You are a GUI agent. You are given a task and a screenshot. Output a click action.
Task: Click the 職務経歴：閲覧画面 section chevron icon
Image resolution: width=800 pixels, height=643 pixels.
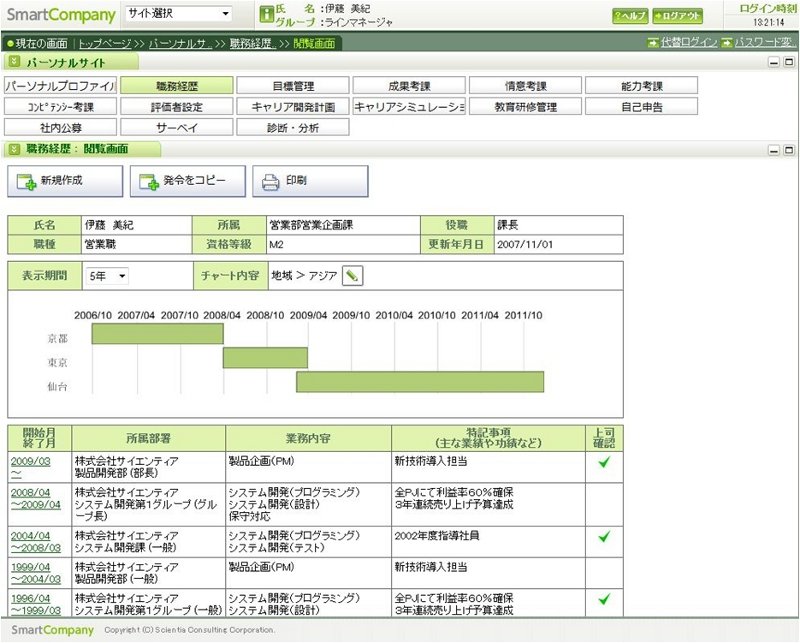[14, 149]
